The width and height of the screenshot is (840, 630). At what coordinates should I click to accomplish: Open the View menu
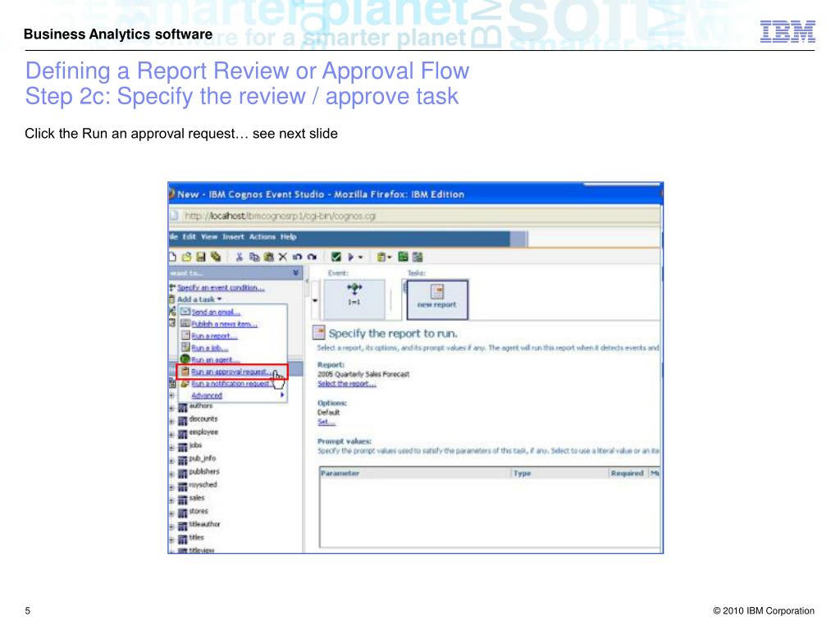point(209,237)
